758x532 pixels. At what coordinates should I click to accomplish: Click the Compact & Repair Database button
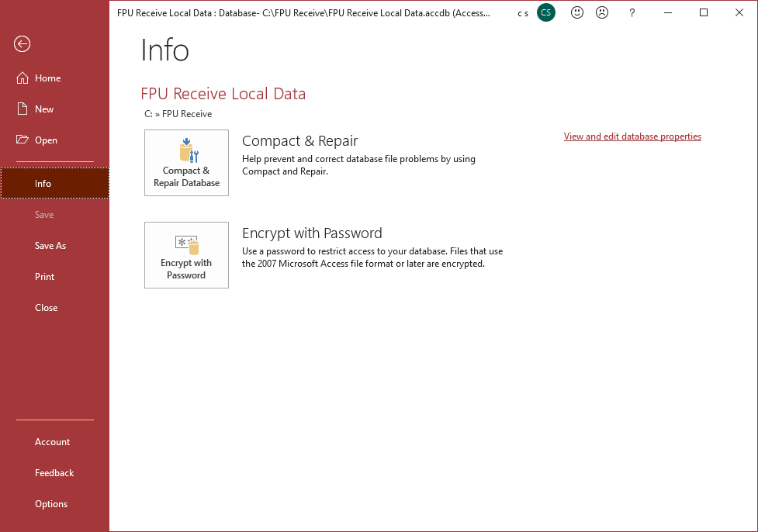tap(186, 163)
